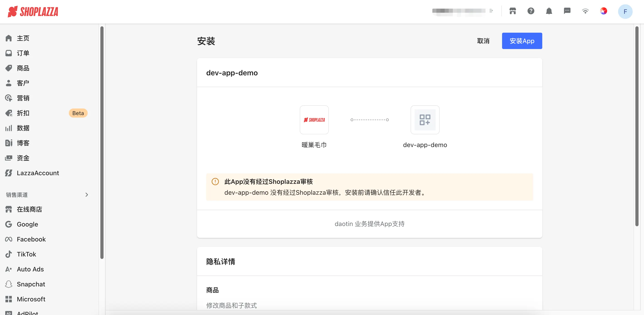Image resolution: width=644 pixels, height=315 pixels.
Task: Click the blue 安装App button
Action: [522, 41]
